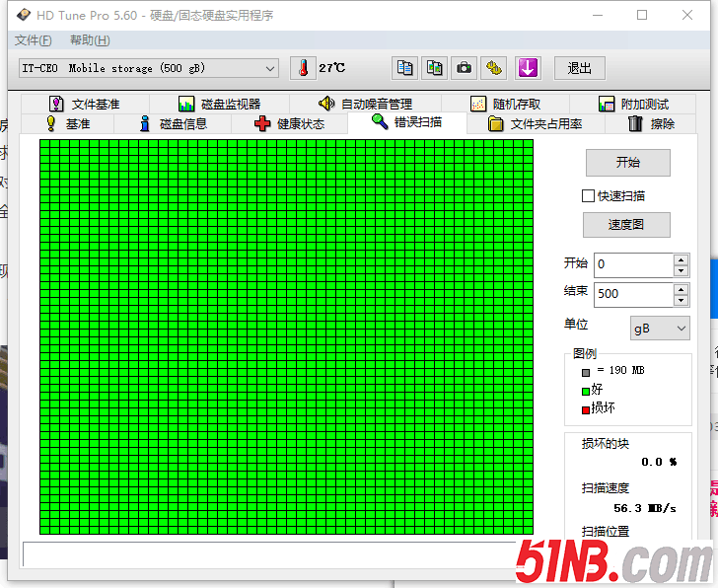Image resolution: width=718 pixels, height=588 pixels.
Task: Switch to the 健康状态 tab
Action: point(289,123)
